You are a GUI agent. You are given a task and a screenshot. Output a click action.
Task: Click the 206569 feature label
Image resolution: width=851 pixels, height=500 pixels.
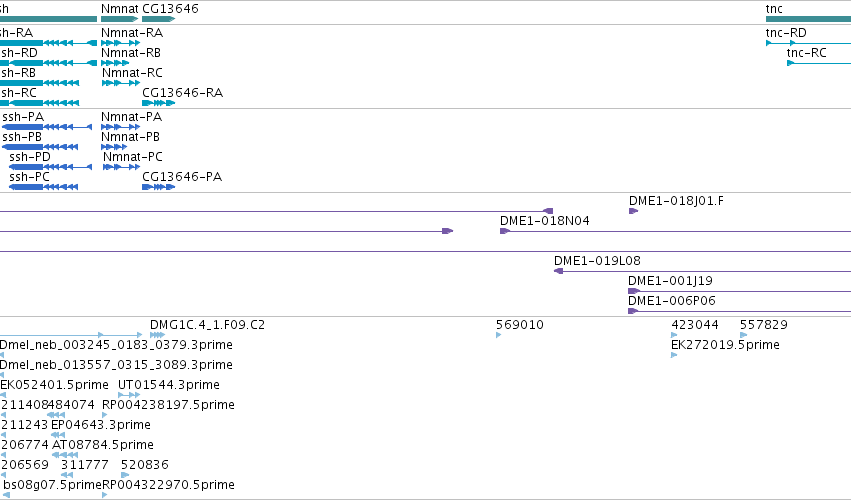pos(25,465)
